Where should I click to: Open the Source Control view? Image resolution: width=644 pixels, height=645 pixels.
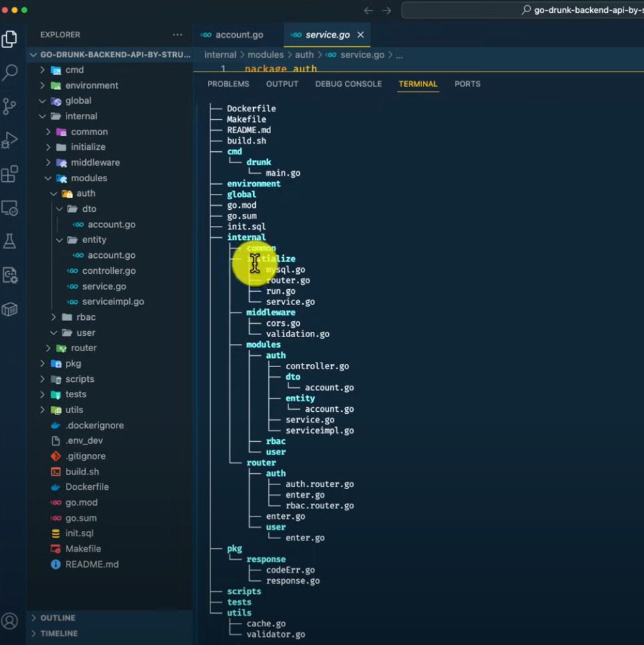(9, 107)
